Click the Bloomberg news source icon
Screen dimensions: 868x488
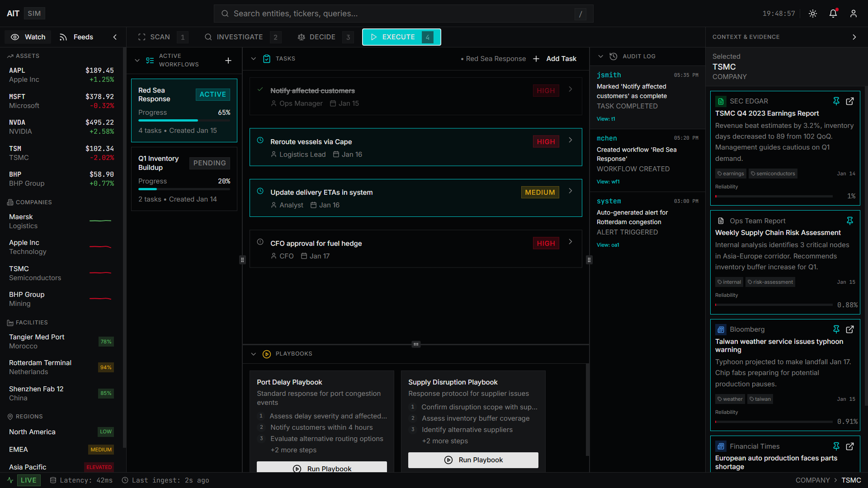721,329
